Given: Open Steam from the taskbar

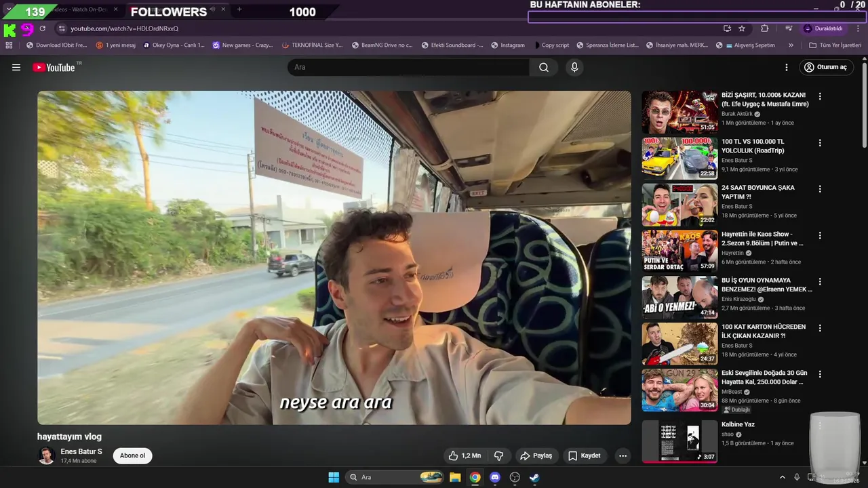Looking at the screenshot, I should pyautogui.click(x=534, y=477).
